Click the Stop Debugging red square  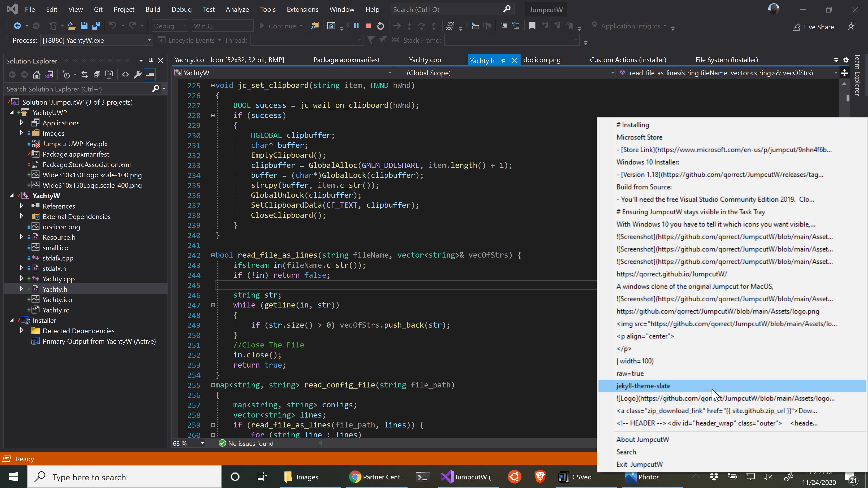click(x=368, y=26)
